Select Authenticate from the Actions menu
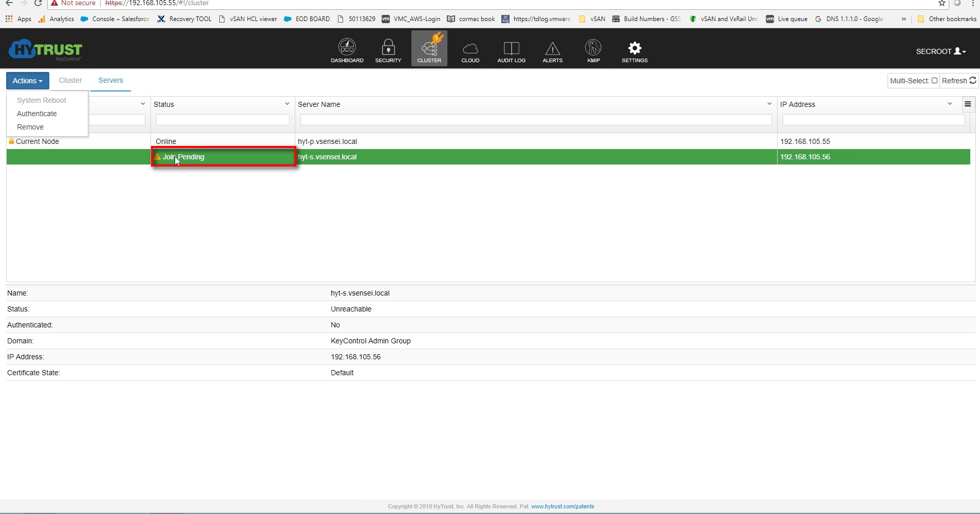980x514 pixels. (x=37, y=114)
